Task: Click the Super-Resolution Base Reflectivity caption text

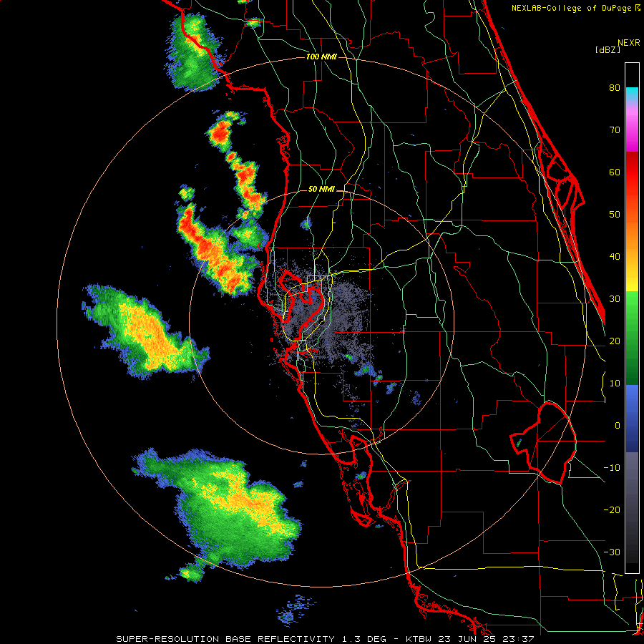Action: [x=326, y=639]
